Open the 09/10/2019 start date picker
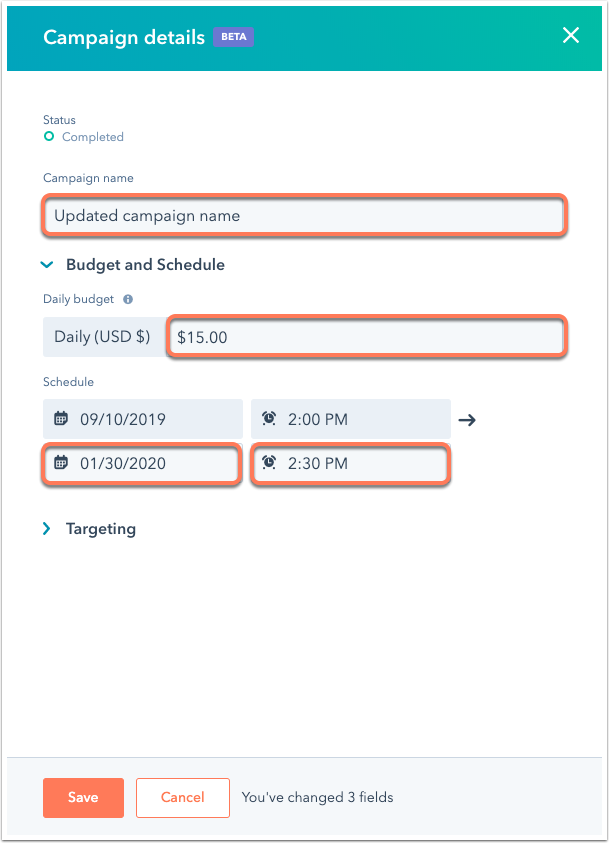Screen dimensions: 609x843 click(143, 419)
